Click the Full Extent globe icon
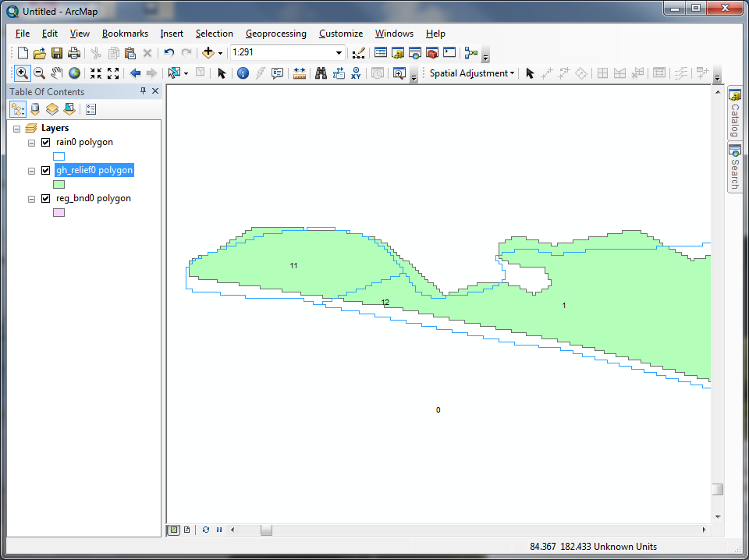Image resolution: width=749 pixels, height=560 pixels. tap(74, 73)
